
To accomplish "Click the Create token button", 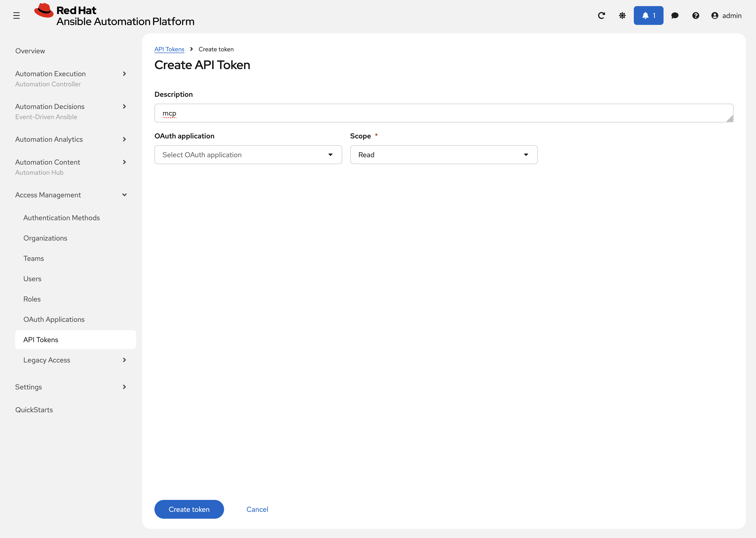I will click(x=189, y=509).
